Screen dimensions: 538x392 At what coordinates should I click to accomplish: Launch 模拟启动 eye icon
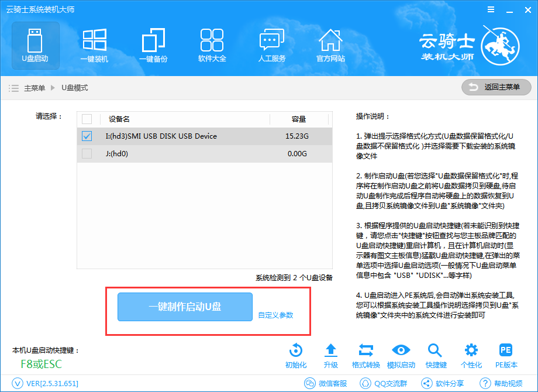click(x=401, y=356)
